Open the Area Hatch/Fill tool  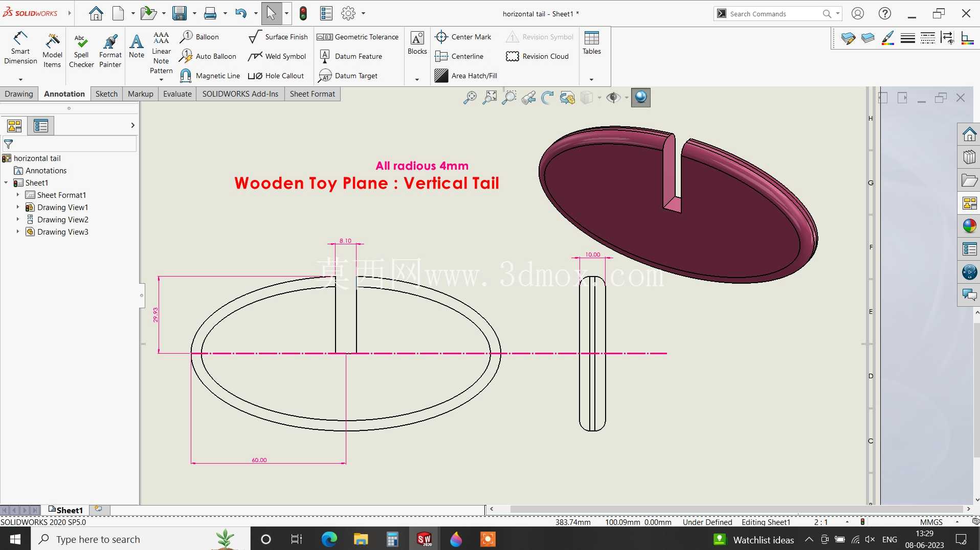[x=466, y=76]
